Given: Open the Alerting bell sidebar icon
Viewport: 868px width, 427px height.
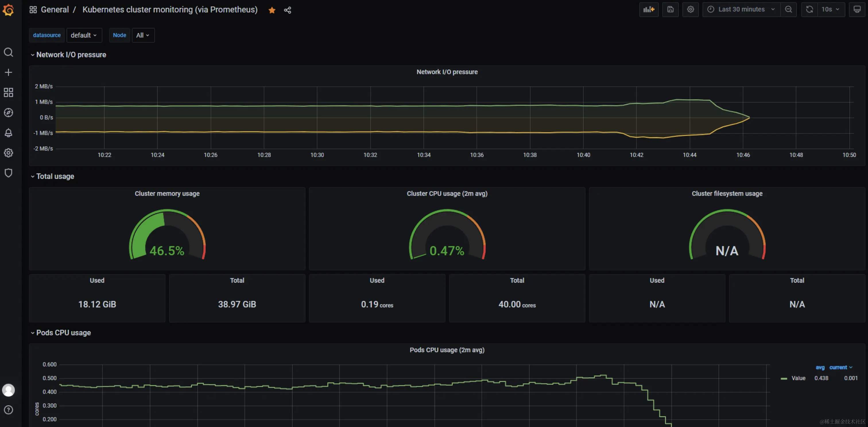Looking at the screenshot, I should coord(8,133).
